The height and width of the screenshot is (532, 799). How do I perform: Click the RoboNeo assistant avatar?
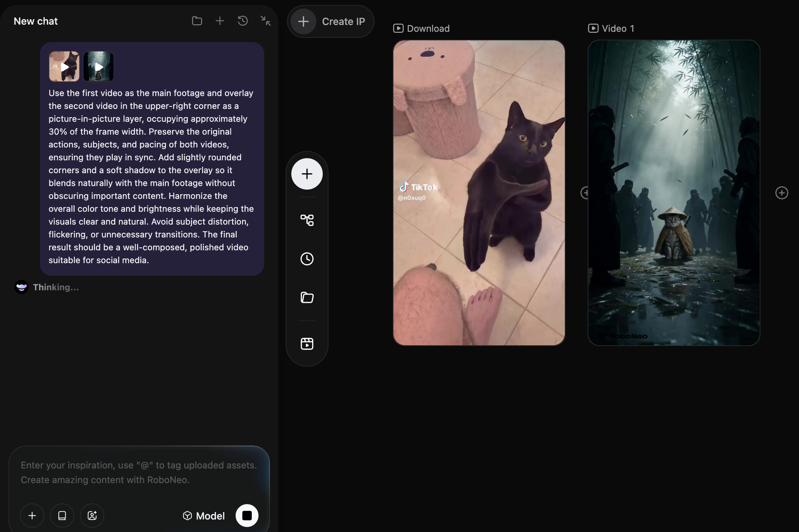tap(21, 287)
